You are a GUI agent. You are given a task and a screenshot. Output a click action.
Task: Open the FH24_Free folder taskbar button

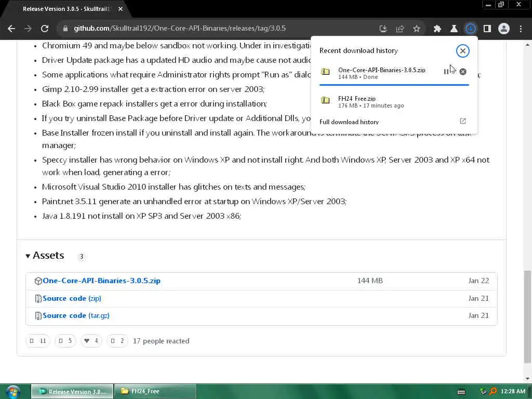click(155, 391)
